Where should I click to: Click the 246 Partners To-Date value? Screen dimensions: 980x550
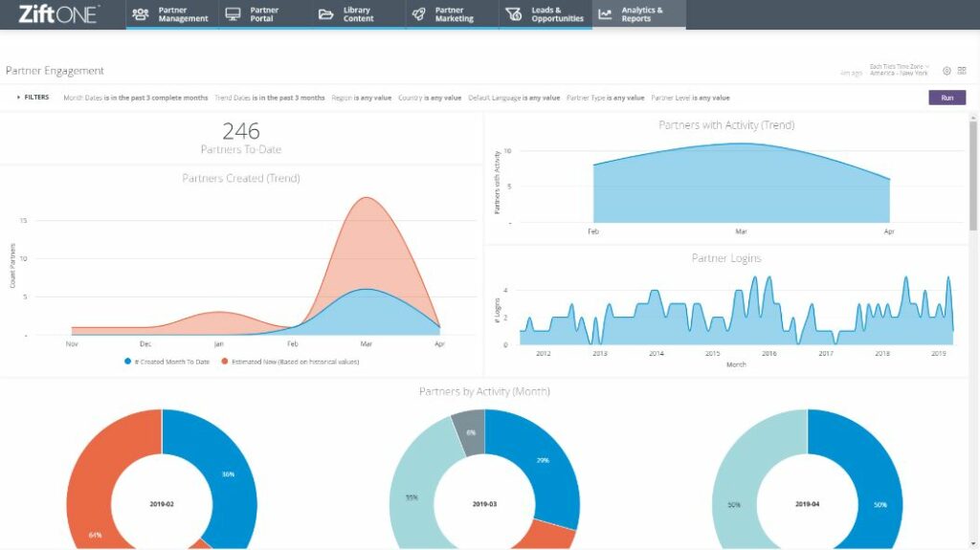point(240,131)
